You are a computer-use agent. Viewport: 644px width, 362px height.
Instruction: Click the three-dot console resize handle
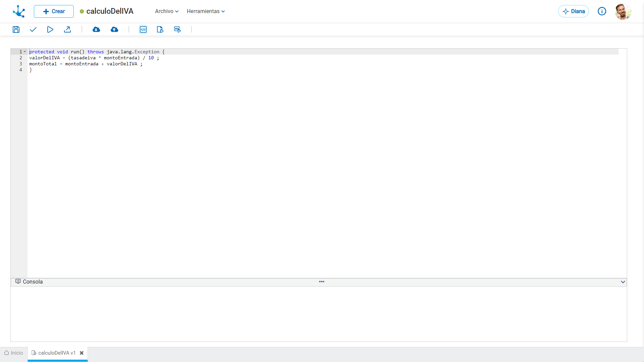click(322, 282)
